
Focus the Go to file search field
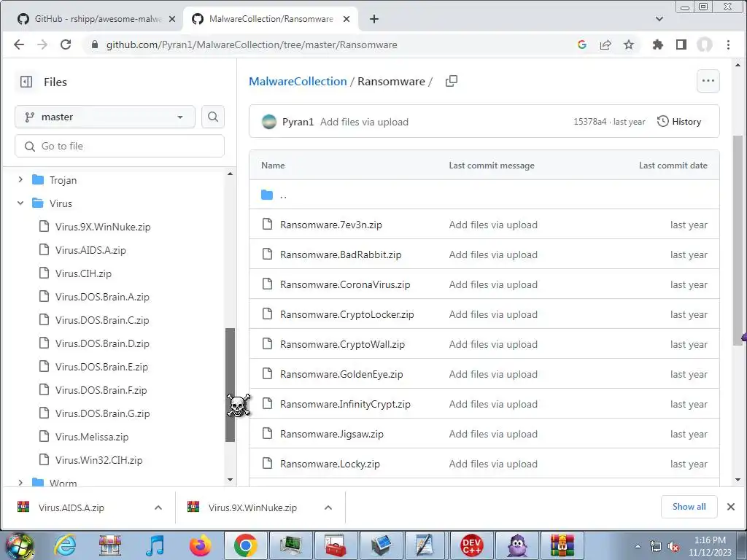tap(120, 146)
